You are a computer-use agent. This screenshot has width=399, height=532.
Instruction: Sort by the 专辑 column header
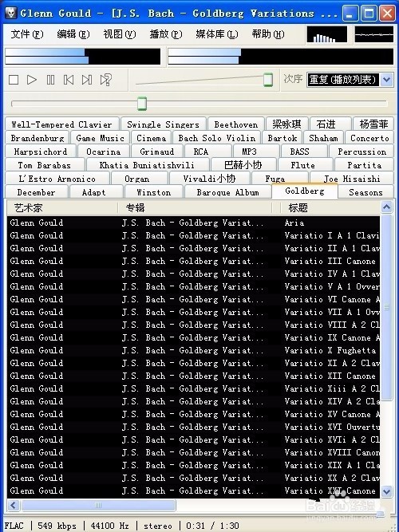[196, 207]
